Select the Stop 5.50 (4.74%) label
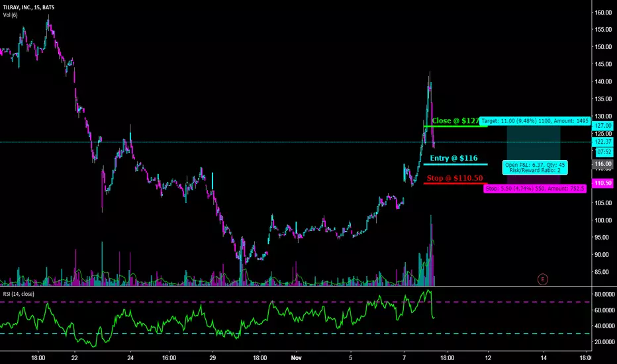Screen dimensions: 617x364 535,189
